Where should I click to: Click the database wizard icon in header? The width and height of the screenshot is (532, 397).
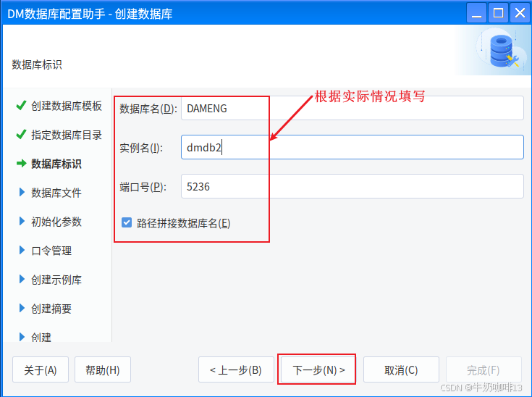pos(503,51)
